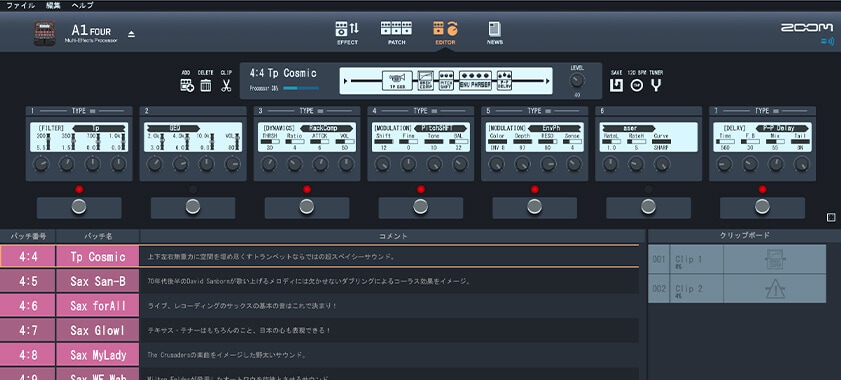This screenshot has width=841, height=380.
Task: Toggle the footswitch of effect unit 6
Action: pyautogui.click(x=648, y=207)
